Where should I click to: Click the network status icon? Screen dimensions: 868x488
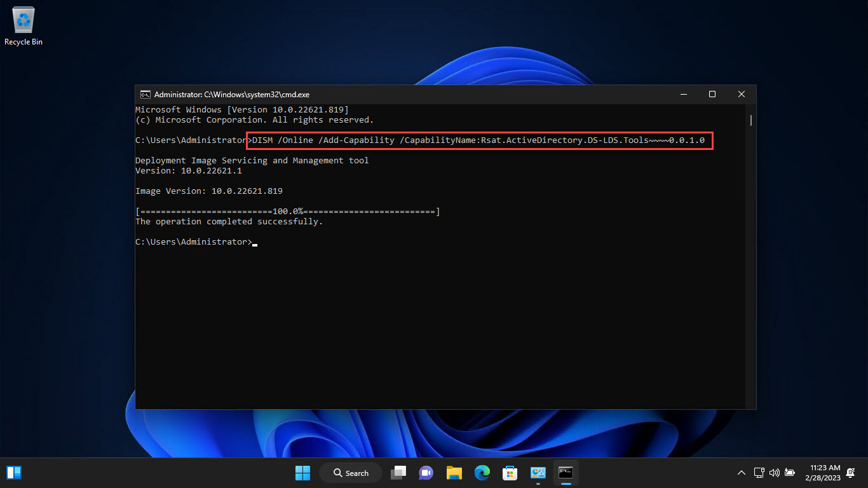[759, 472]
